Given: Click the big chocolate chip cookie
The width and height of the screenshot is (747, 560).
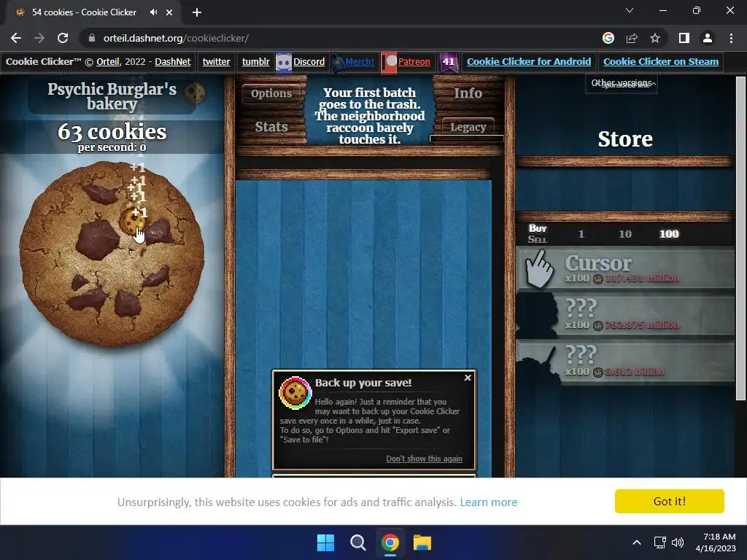Looking at the screenshot, I should point(112,254).
